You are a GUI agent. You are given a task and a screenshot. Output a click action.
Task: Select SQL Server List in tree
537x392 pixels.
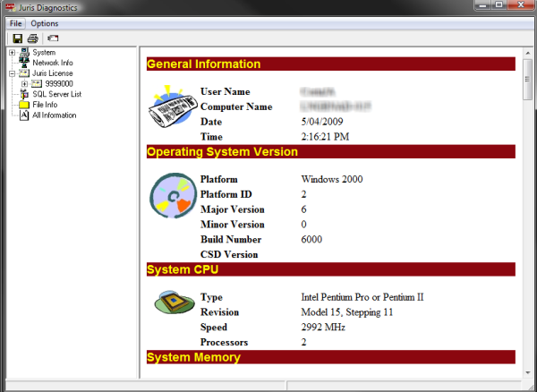pyautogui.click(x=56, y=94)
